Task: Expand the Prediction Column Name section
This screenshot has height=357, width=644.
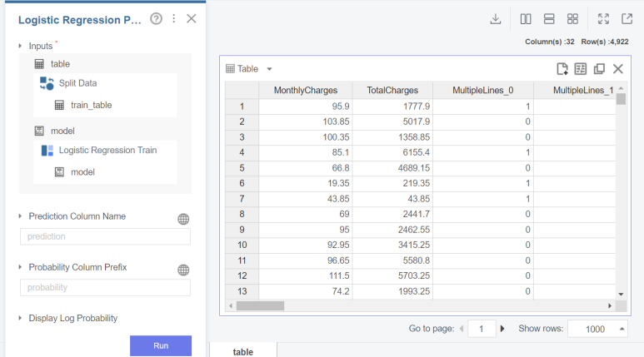Action: pyautogui.click(x=20, y=216)
